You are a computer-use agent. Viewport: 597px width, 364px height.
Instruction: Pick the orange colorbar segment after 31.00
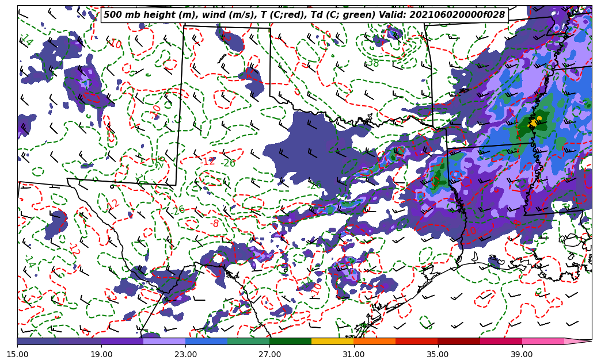click(375, 341)
